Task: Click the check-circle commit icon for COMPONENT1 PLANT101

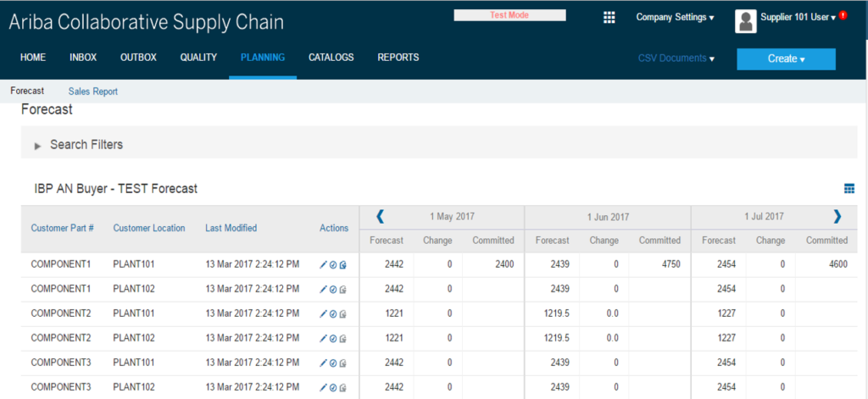Action: pos(333,265)
